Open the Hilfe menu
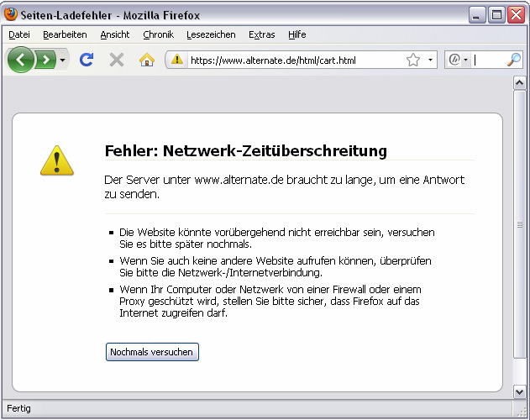Screen dimensions: 530x420 pos(297,34)
